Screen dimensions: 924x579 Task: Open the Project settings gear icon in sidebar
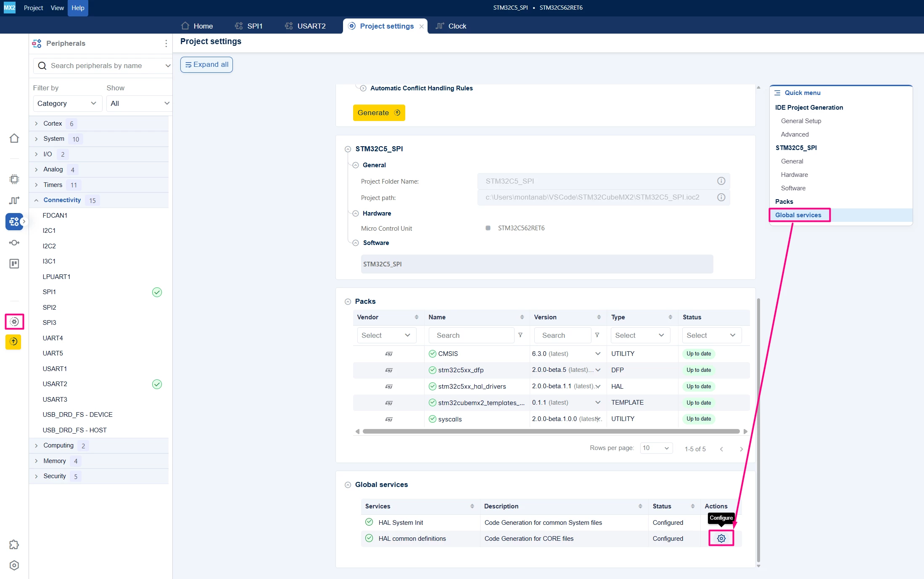click(x=14, y=322)
